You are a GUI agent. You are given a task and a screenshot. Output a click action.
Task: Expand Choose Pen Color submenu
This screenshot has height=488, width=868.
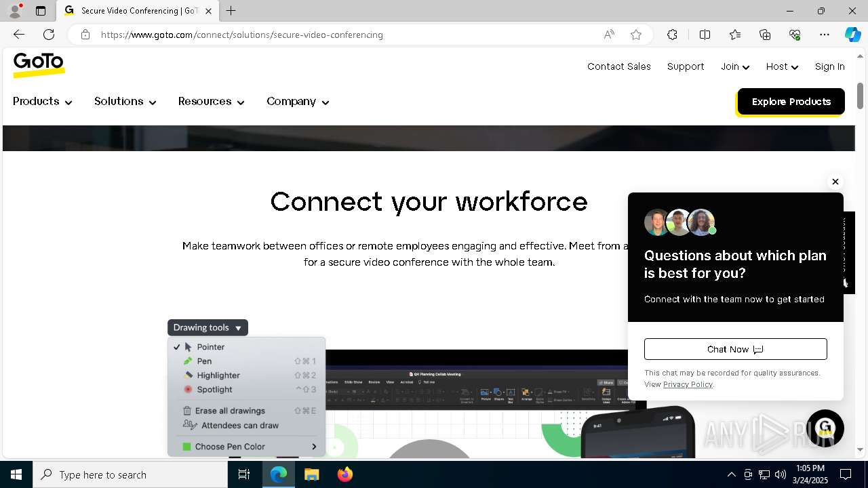tap(314, 447)
